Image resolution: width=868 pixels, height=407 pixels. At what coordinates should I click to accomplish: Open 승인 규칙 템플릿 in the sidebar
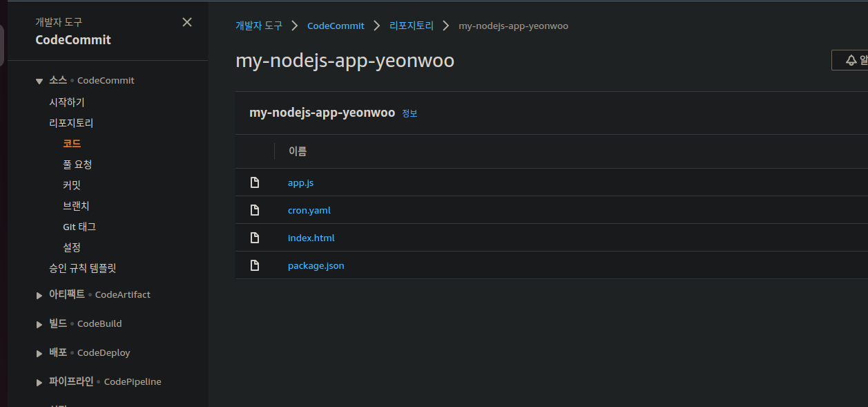83,268
